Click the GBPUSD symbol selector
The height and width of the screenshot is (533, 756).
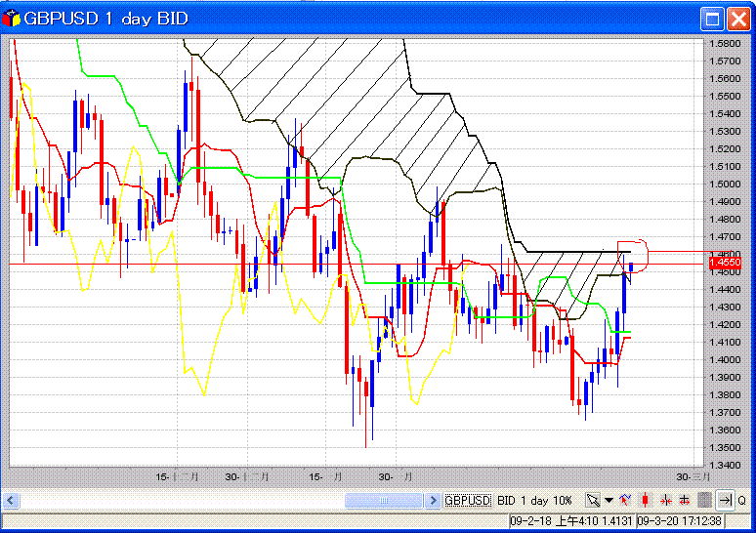click(x=467, y=500)
